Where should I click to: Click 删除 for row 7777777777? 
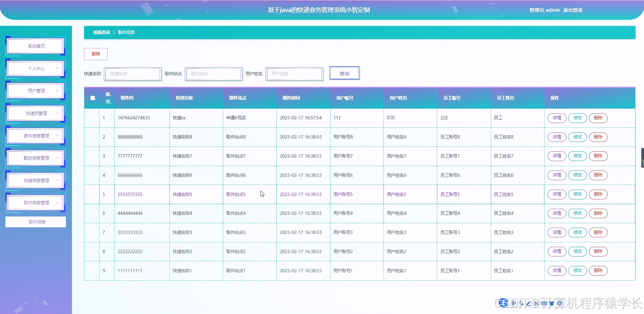point(598,156)
